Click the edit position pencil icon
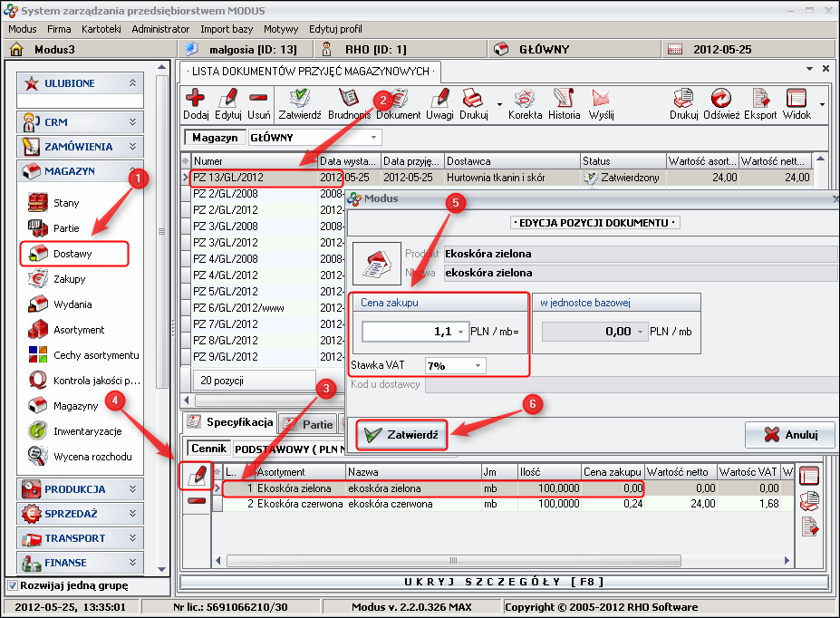This screenshot has width=840, height=618. (x=197, y=473)
